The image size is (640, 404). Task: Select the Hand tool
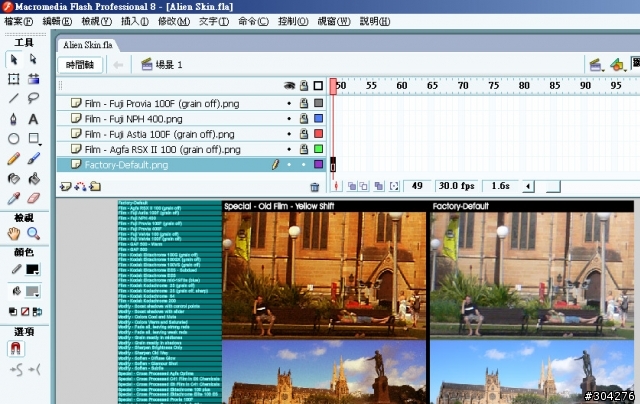click(14, 233)
